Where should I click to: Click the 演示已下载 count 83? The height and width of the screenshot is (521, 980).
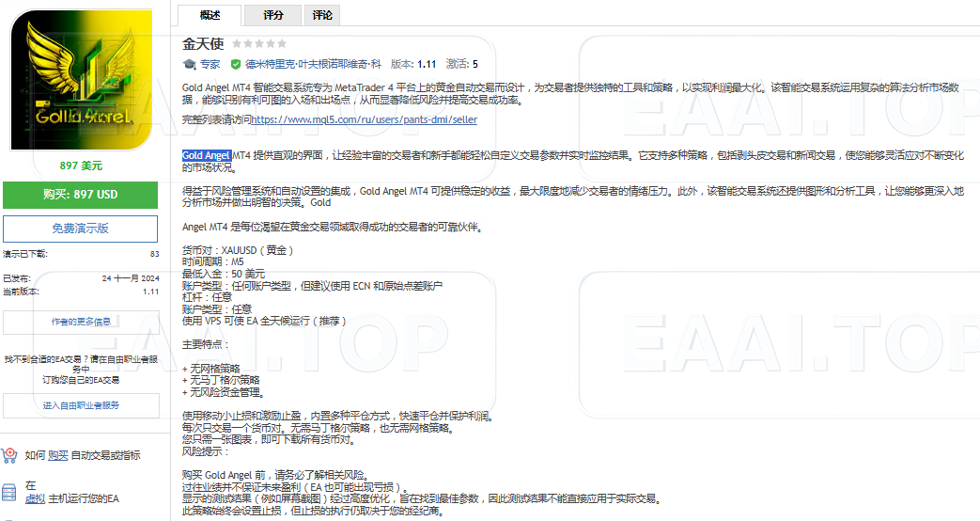pyautogui.click(x=154, y=254)
